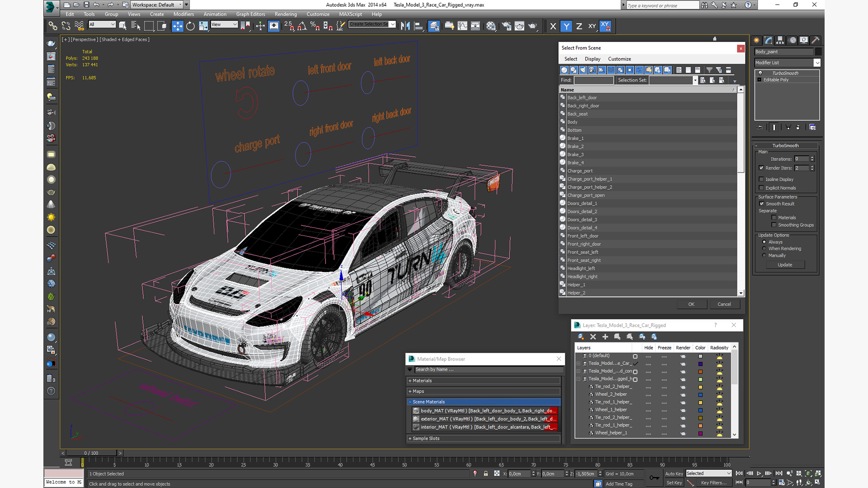Viewport: 868px width, 488px height.
Task: Select the Always update option
Action: coord(764,242)
